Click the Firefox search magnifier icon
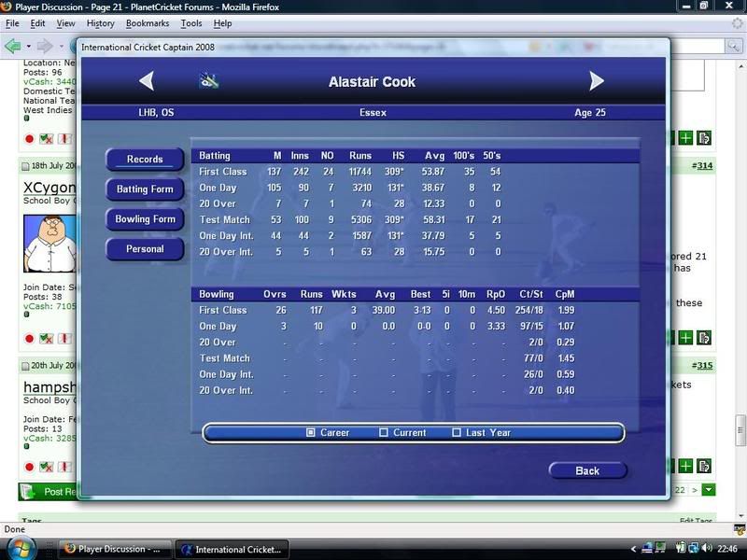This screenshot has width=747, height=560. point(733,46)
